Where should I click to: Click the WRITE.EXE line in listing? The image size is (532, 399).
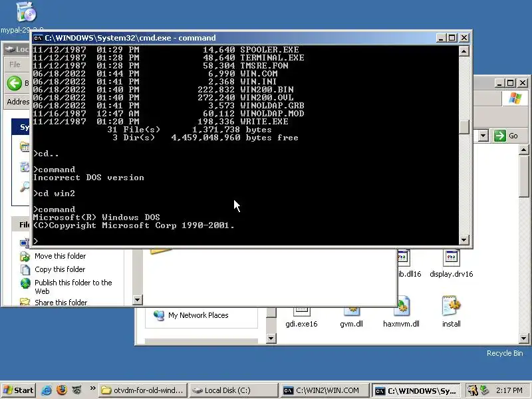[160, 122]
